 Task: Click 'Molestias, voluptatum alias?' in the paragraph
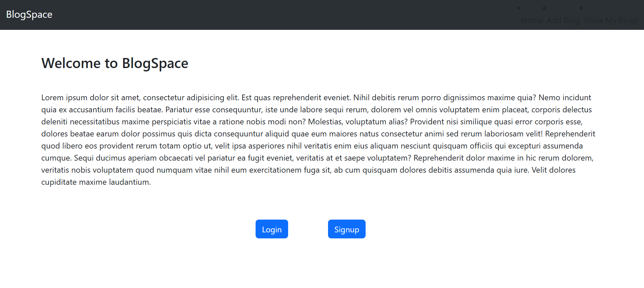[x=358, y=122]
